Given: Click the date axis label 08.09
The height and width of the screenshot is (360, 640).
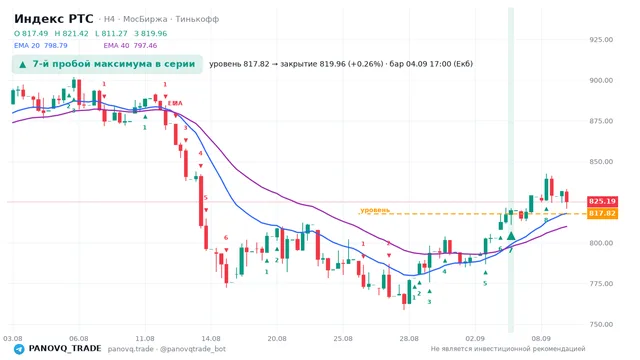Looking at the screenshot, I should coord(541,338).
